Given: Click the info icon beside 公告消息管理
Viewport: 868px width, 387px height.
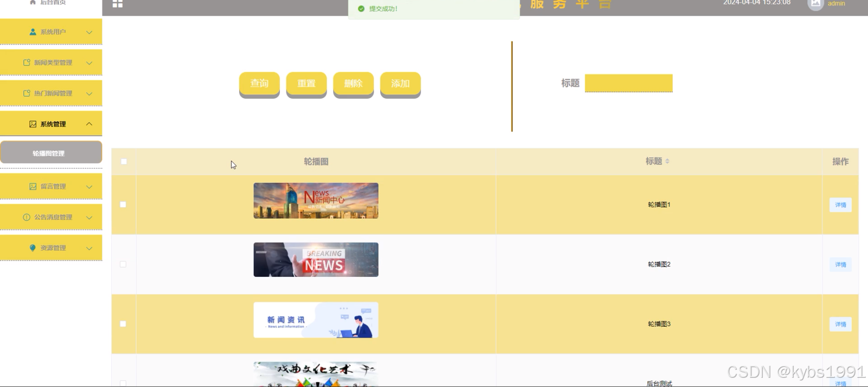Looking at the screenshot, I should [27, 217].
